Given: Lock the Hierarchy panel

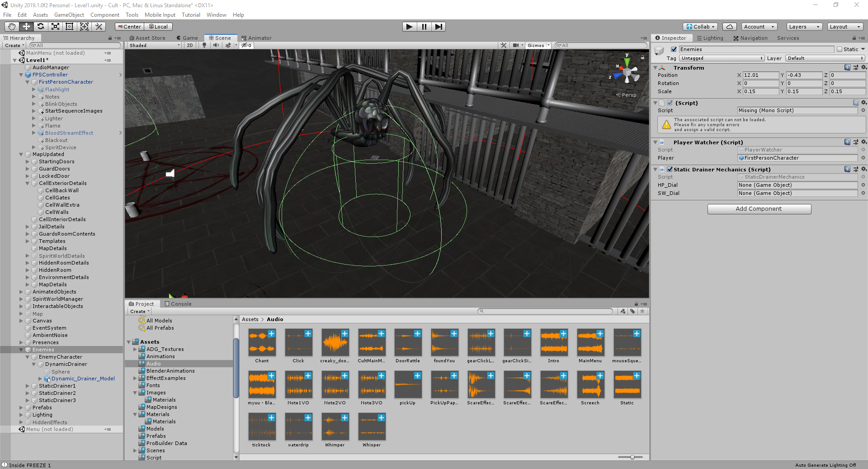Looking at the screenshot, I should (110, 38).
